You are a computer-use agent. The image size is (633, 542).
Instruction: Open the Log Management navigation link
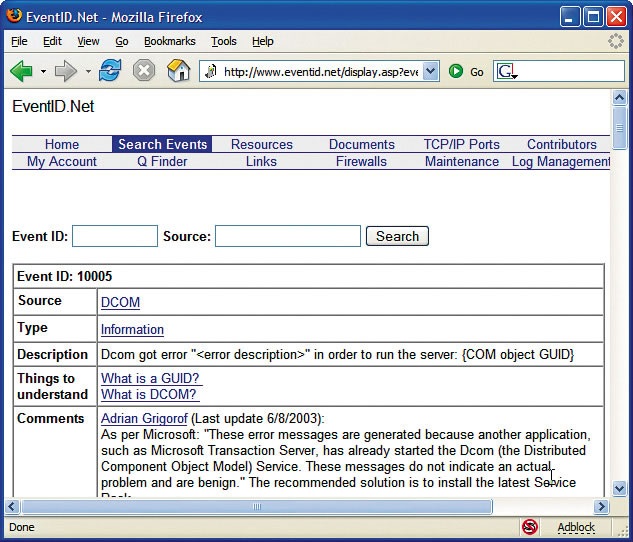pyautogui.click(x=561, y=161)
